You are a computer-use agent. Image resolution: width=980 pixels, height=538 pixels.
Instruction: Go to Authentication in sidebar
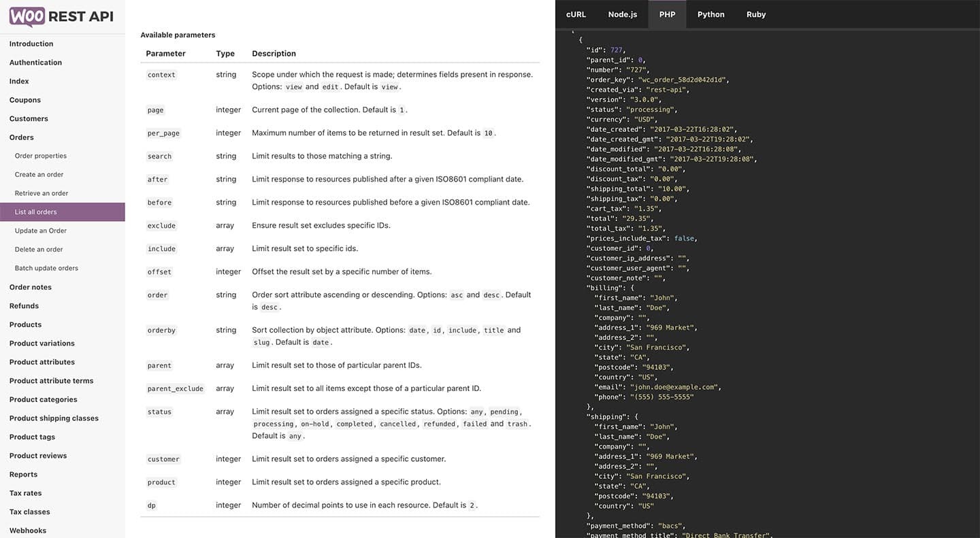35,63
